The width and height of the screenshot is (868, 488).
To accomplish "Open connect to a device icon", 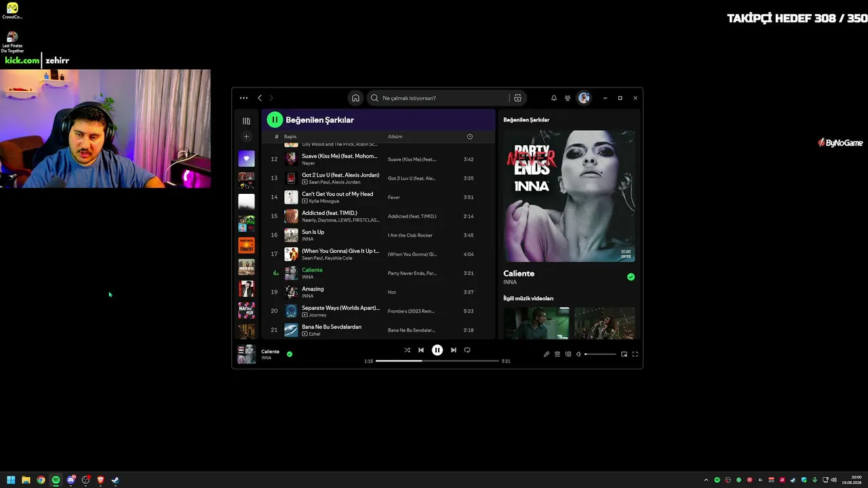I will [x=568, y=354].
